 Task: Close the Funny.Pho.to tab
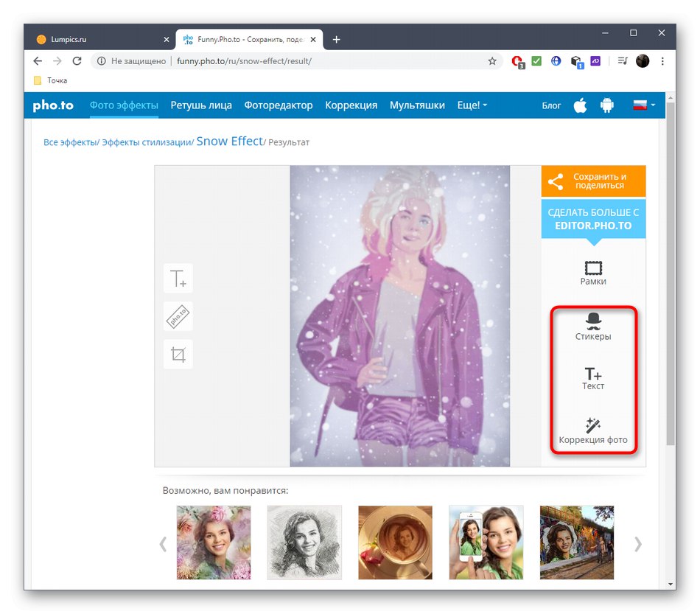pyautogui.click(x=313, y=39)
